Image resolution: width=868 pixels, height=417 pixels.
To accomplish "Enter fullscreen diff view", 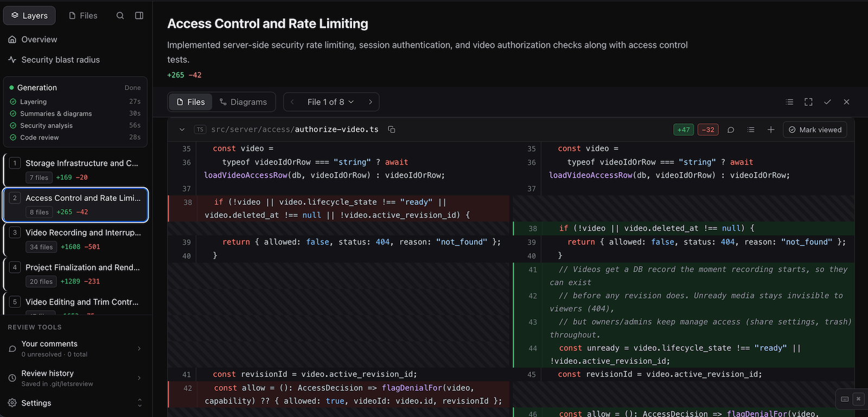I will click(808, 102).
